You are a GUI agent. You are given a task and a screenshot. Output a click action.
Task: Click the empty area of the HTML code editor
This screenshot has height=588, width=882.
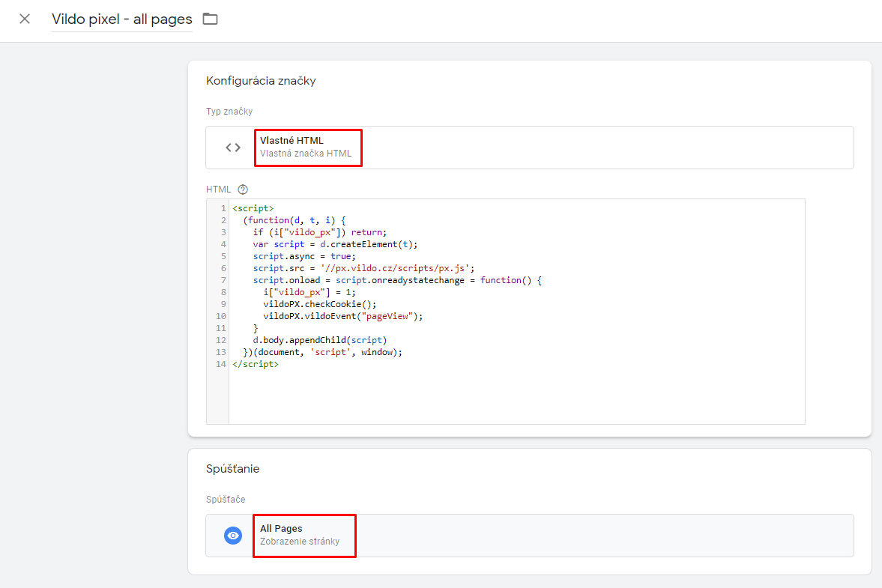pyautogui.click(x=516, y=396)
